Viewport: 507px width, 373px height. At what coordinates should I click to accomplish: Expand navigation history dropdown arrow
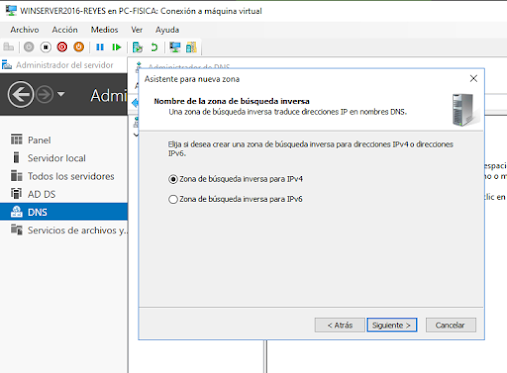(x=61, y=94)
